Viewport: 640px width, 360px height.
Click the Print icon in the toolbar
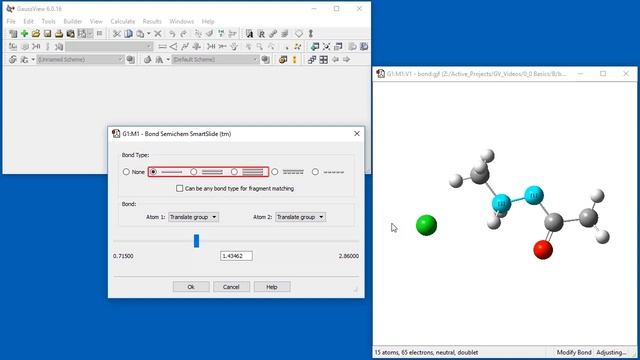coord(59,33)
